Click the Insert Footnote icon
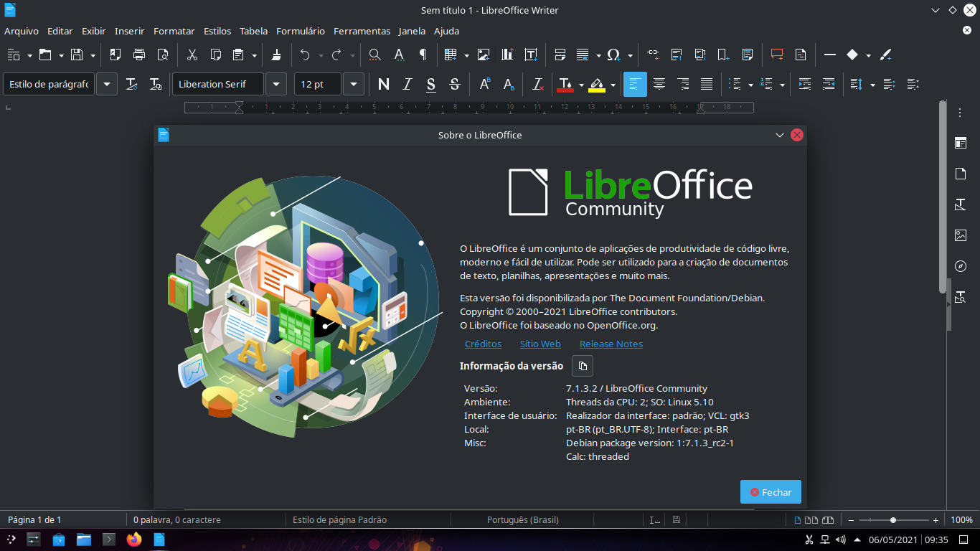 pos(677,55)
